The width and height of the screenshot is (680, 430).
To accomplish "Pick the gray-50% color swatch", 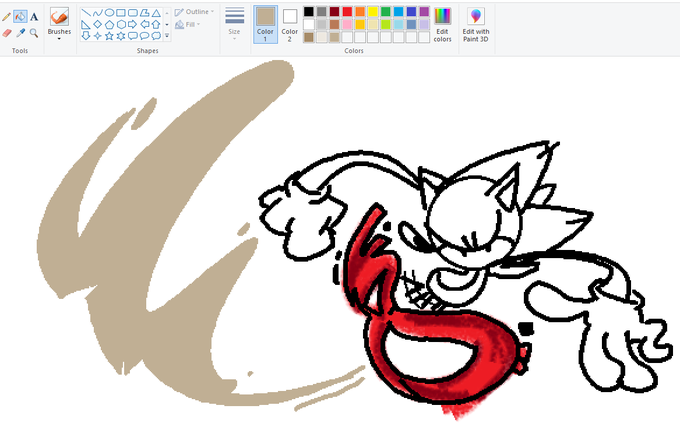I will coord(321,12).
